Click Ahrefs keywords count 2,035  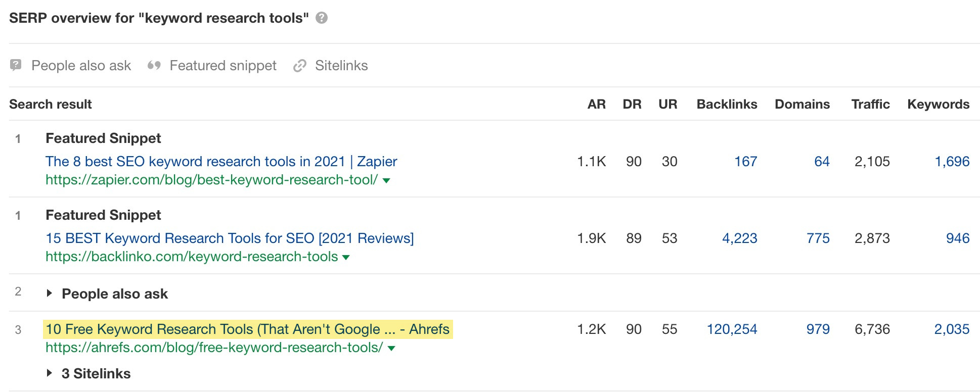pyautogui.click(x=952, y=329)
